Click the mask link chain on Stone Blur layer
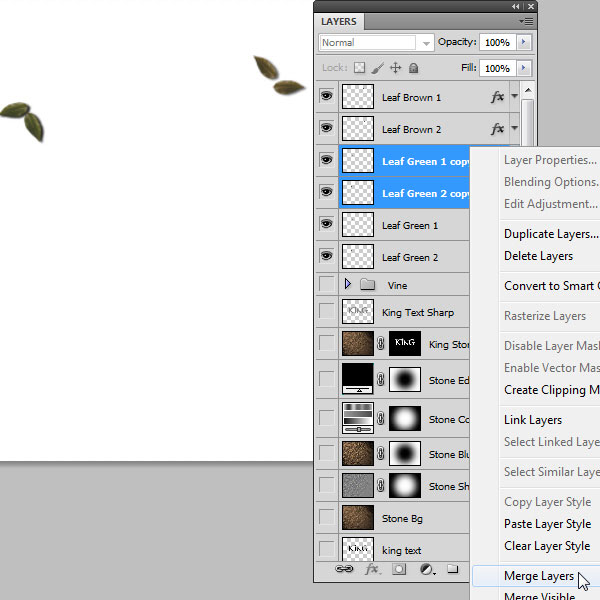The width and height of the screenshot is (600, 600). [380, 454]
